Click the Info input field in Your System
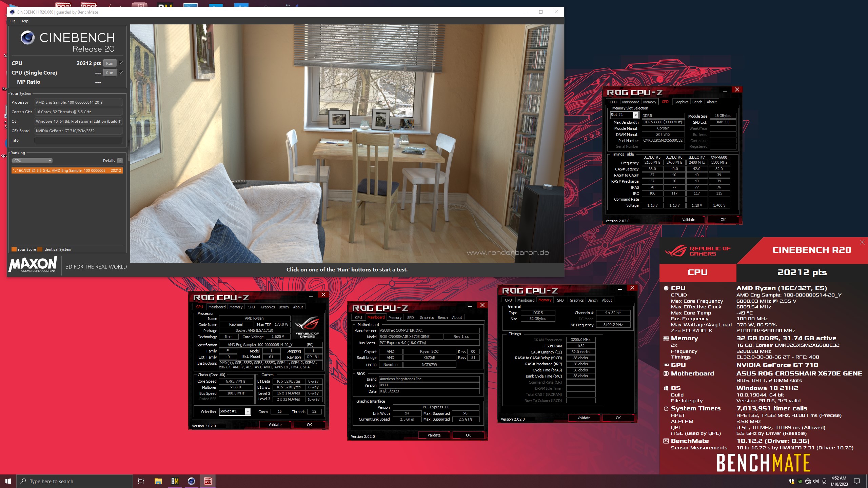Viewport: 868px width, 488px height. 78,140
